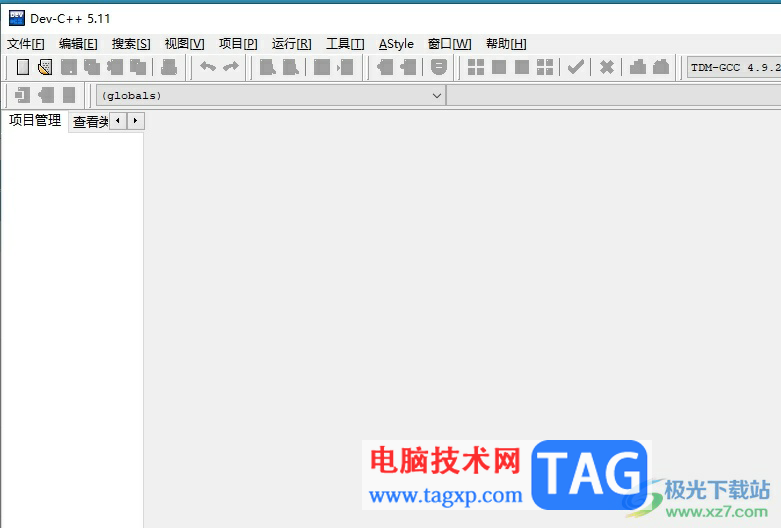
Task: Click the Rebuild All toolbar icon
Action: (545, 67)
